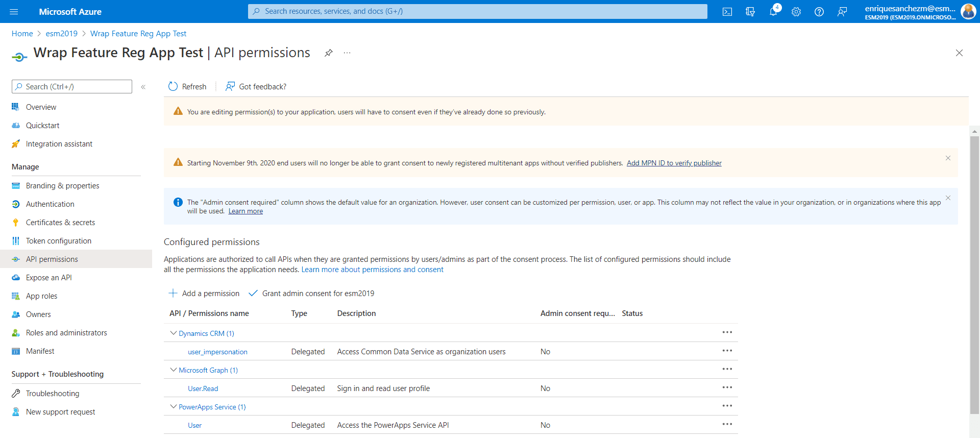This screenshot has width=980, height=438.
Task: Open the User.Read permission
Action: (x=203, y=389)
